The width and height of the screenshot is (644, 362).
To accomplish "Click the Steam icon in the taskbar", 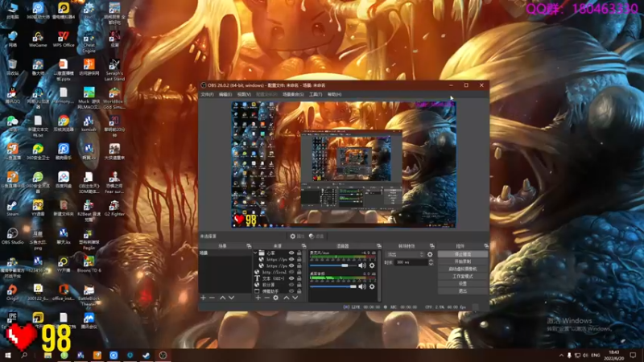I will coord(147,355).
